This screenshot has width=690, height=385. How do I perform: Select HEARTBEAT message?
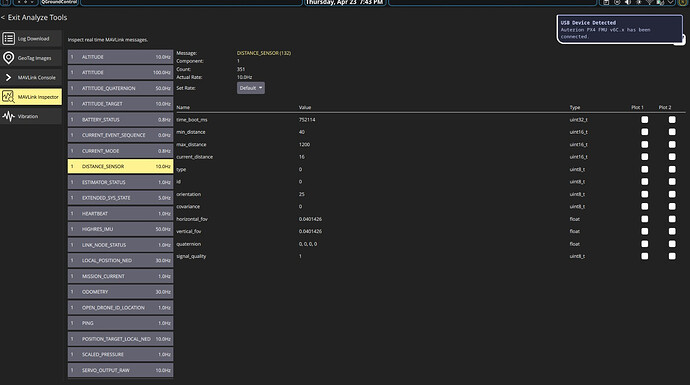pos(120,213)
